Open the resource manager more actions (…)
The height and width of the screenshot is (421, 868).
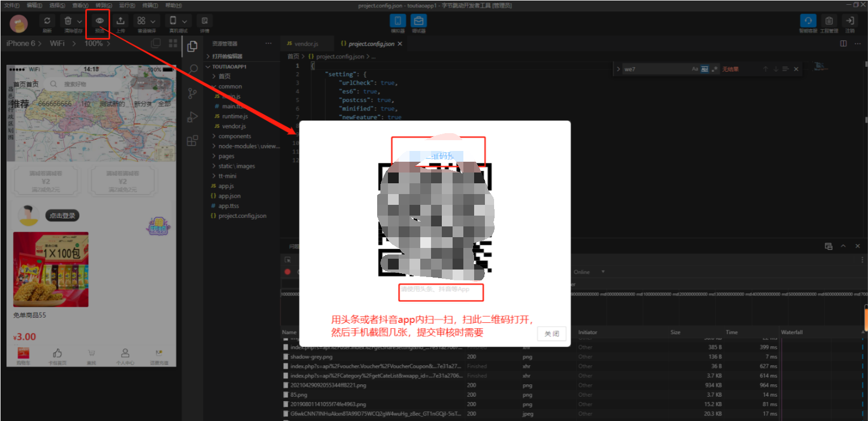click(268, 43)
